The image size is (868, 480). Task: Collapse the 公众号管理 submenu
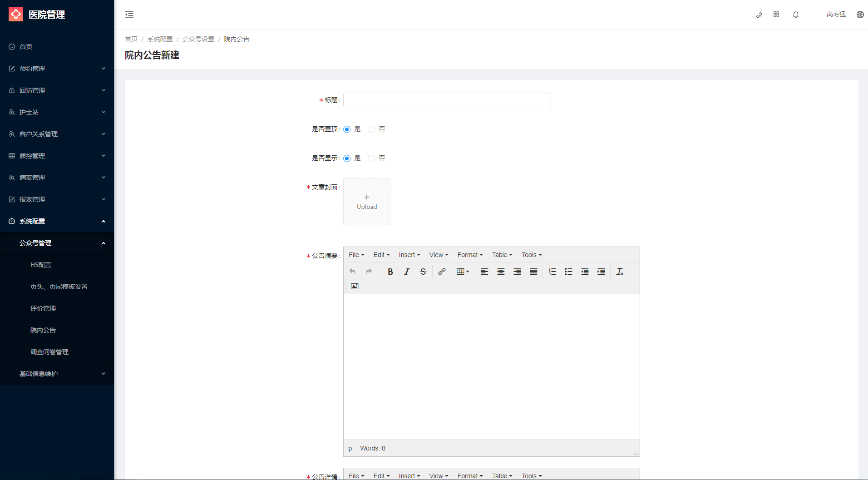pos(57,243)
